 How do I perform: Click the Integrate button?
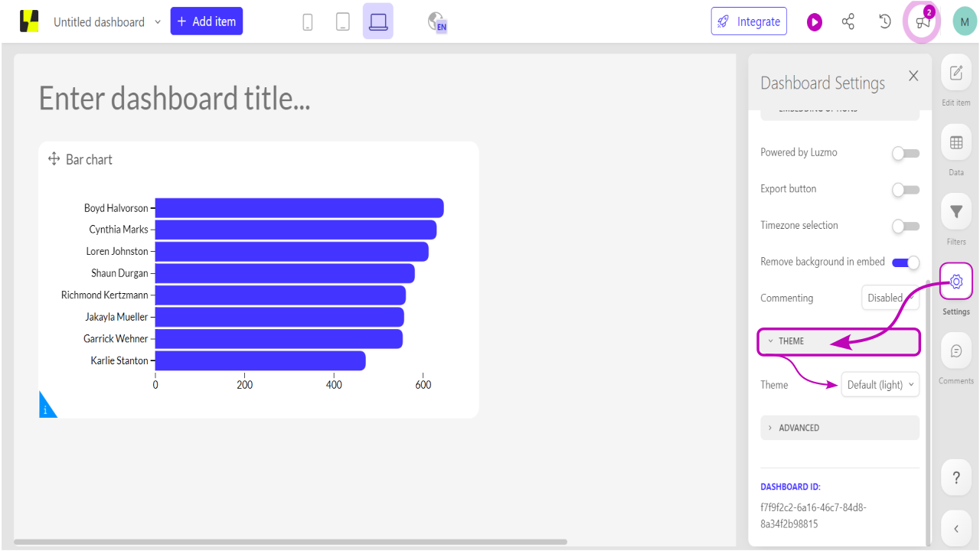[748, 21]
